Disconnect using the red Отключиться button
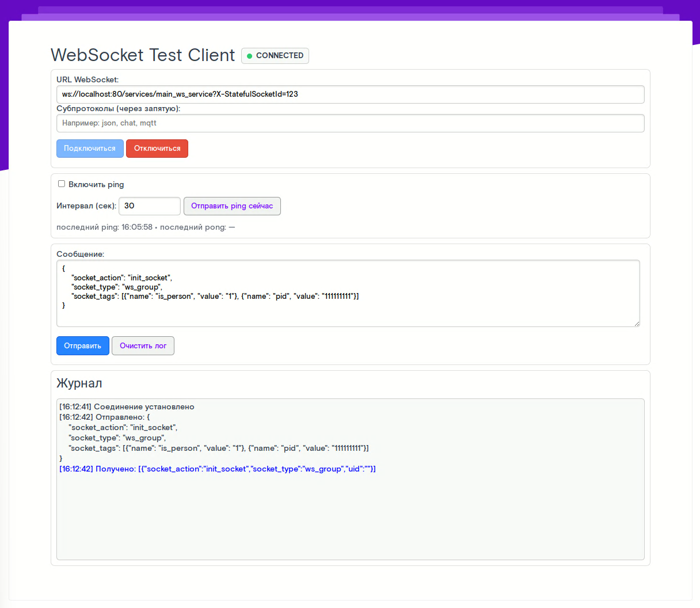700x608 pixels. [157, 149]
